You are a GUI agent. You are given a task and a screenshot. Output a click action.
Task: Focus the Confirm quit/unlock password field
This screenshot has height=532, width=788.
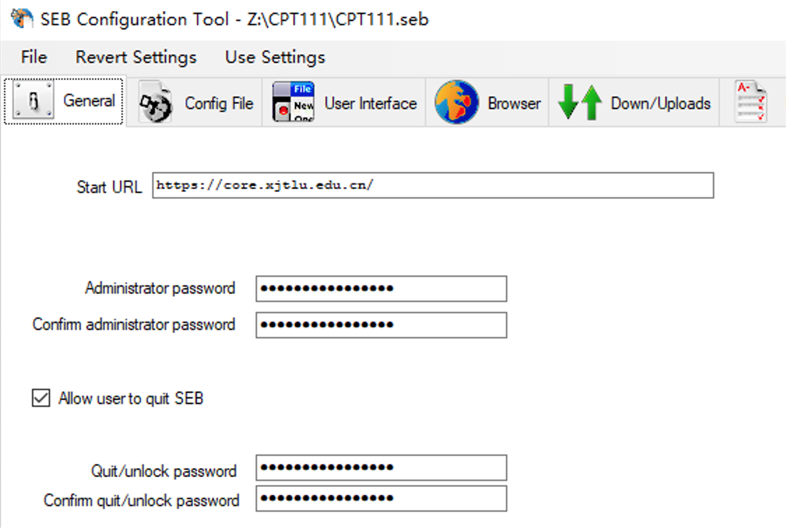click(x=382, y=498)
